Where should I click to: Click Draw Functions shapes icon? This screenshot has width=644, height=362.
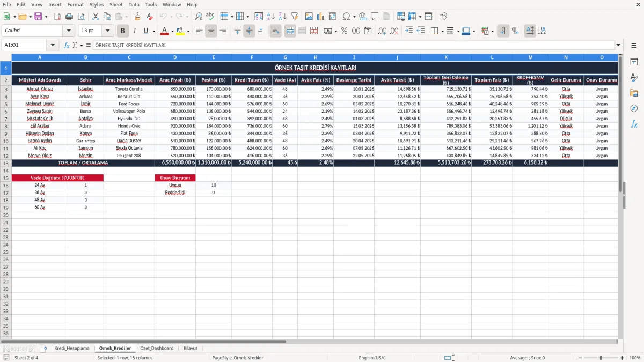coord(443,17)
